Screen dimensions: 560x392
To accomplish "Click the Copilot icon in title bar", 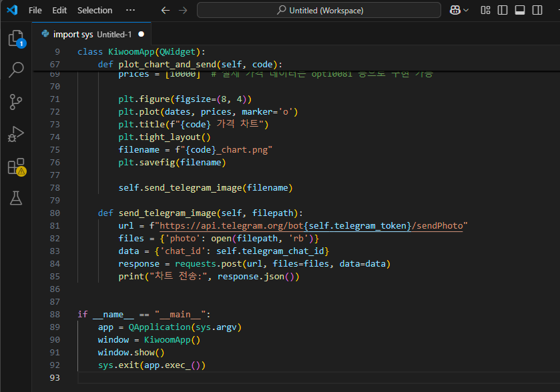I will 455,11.
